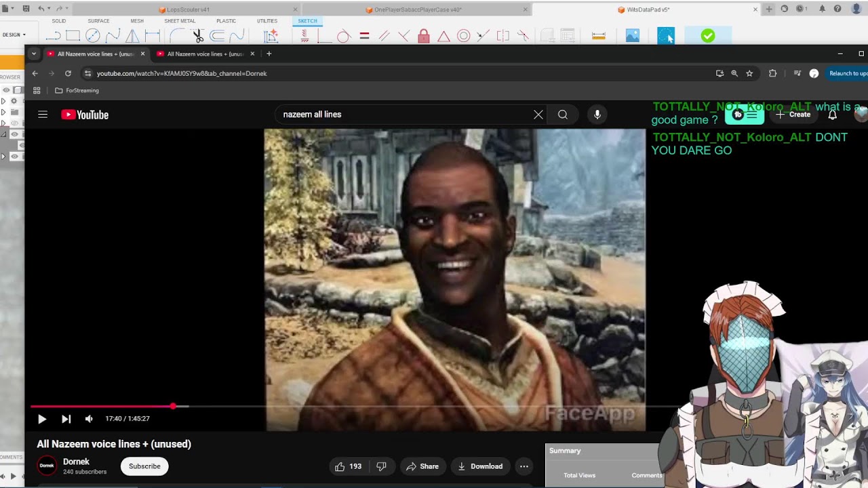Open the Chrome tab search dropdown
This screenshot has height=488, width=868.
pyautogui.click(x=34, y=54)
